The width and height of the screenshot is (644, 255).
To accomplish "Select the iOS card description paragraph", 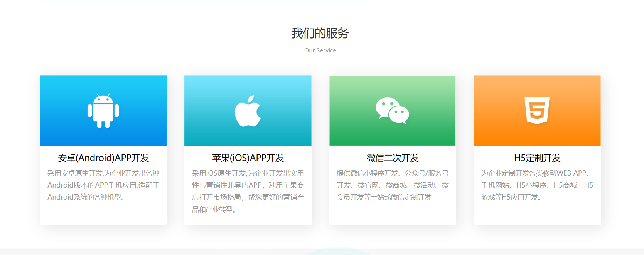I will [248, 191].
